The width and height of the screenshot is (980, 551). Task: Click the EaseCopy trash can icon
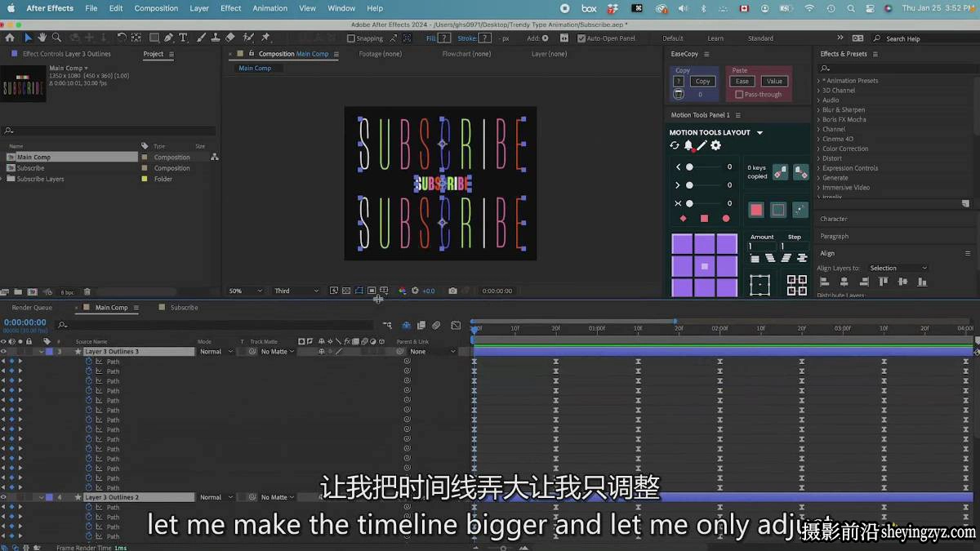point(679,95)
